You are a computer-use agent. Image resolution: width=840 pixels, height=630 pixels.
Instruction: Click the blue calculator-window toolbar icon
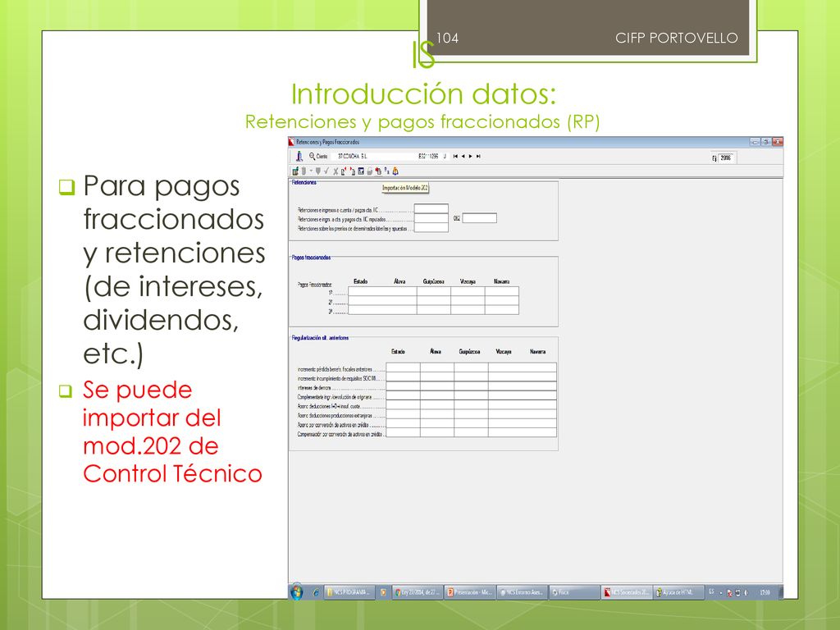point(361,171)
